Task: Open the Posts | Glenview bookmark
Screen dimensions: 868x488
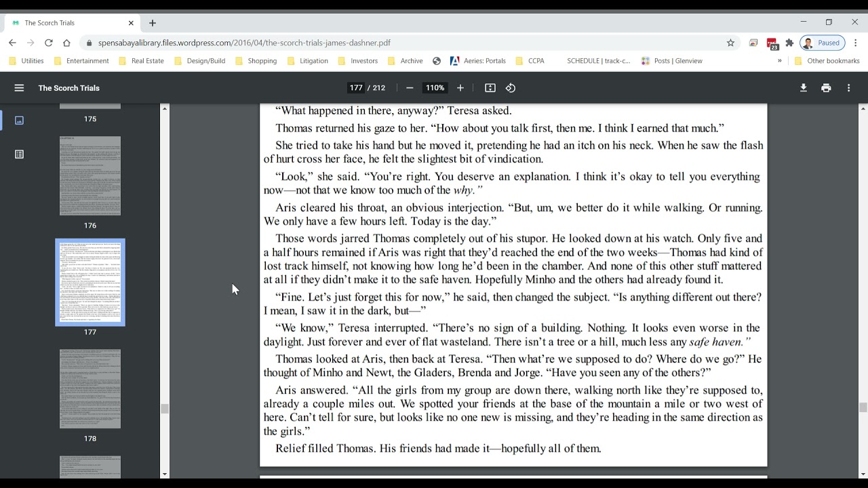Action: pos(671,61)
